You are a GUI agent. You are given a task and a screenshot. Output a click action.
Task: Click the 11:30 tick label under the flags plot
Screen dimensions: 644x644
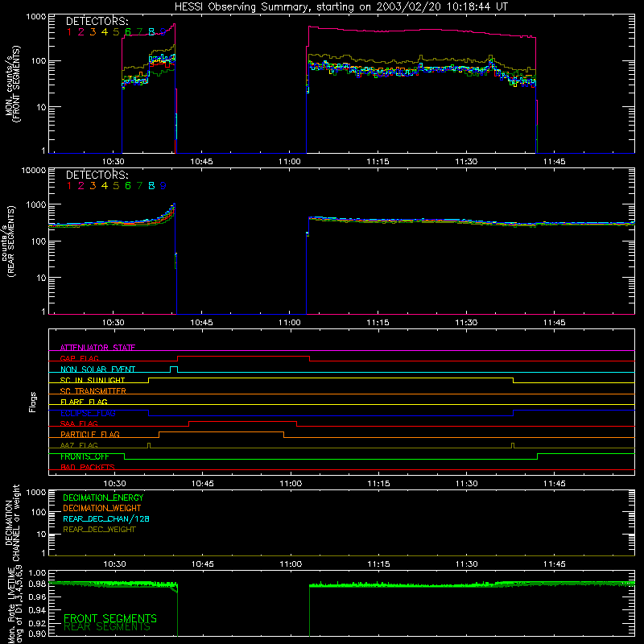[x=466, y=484]
